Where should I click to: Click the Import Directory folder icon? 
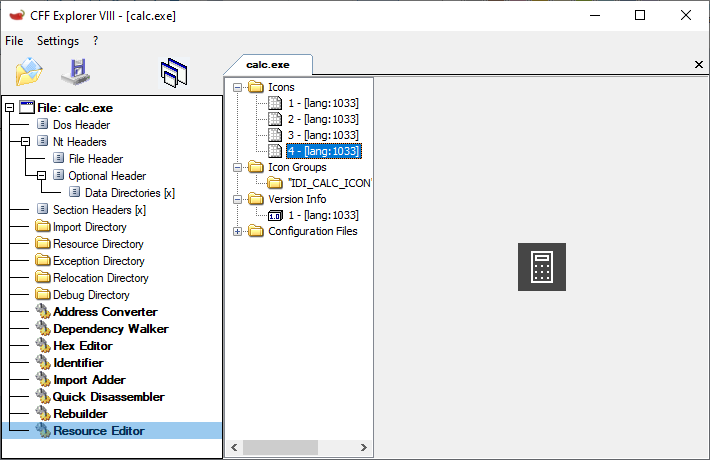(x=43, y=226)
